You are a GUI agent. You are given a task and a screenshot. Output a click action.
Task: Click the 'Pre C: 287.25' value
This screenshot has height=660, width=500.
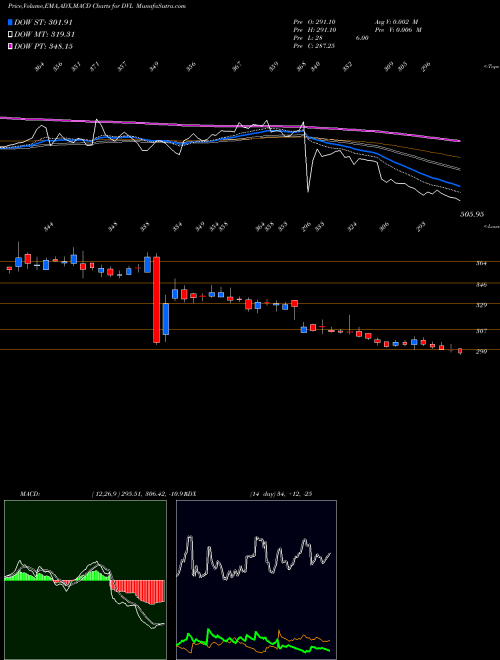pyautogui.click(x=314, y=46)
